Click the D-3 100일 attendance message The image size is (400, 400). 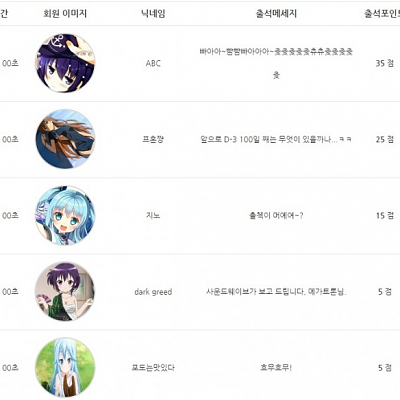[x=276, y=139]
